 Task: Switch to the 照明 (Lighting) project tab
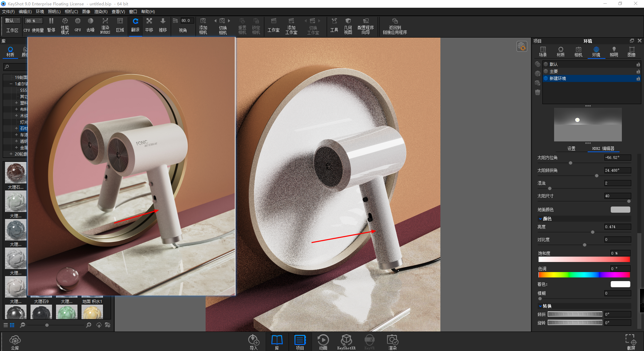(614, 52)
